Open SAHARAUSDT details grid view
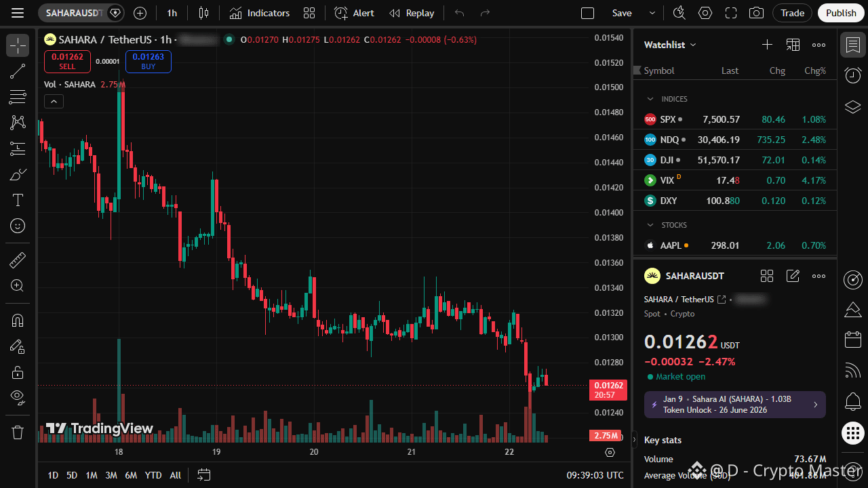 click(x=767, y=276)
